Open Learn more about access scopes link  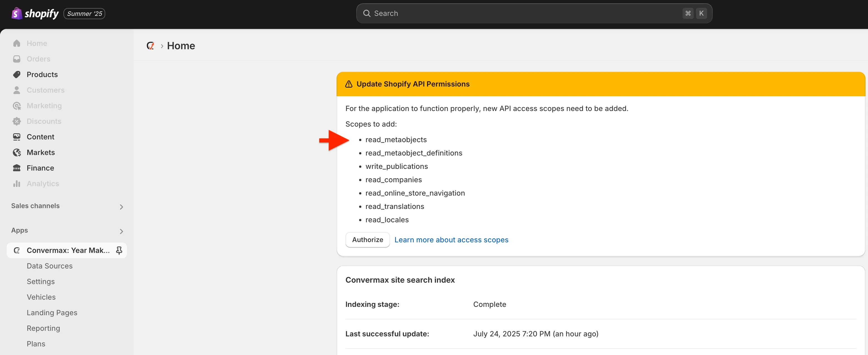point(451,240)
